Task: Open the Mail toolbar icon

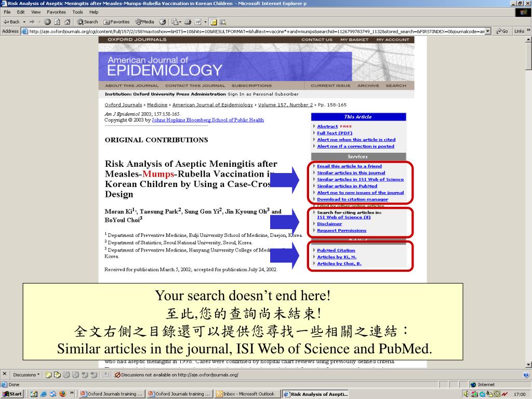Action: [x=176, y=22]
